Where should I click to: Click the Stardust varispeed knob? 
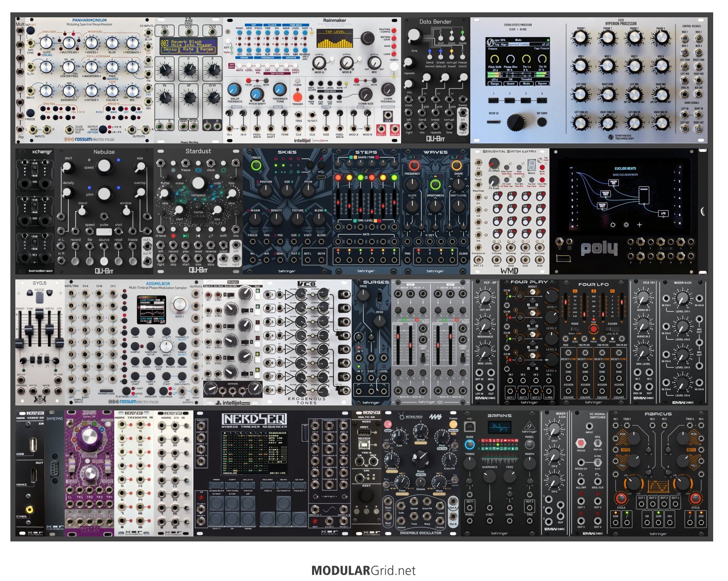click(198, 183)
